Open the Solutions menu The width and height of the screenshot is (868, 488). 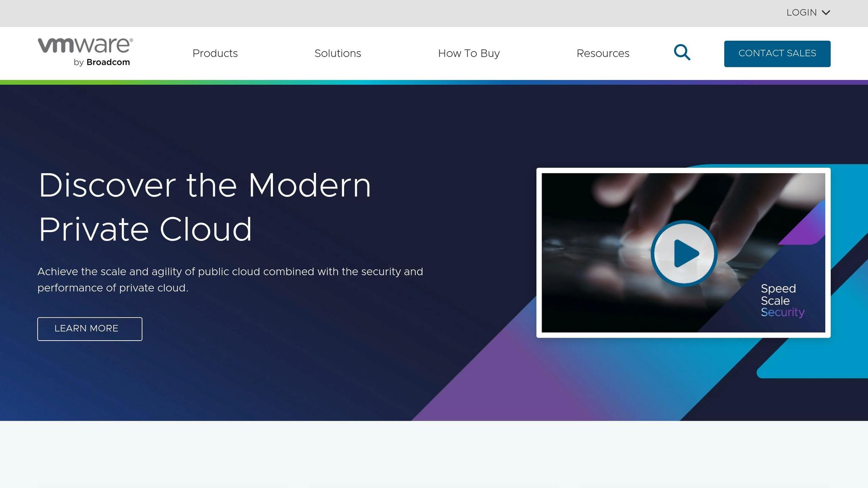pos(338,53)
